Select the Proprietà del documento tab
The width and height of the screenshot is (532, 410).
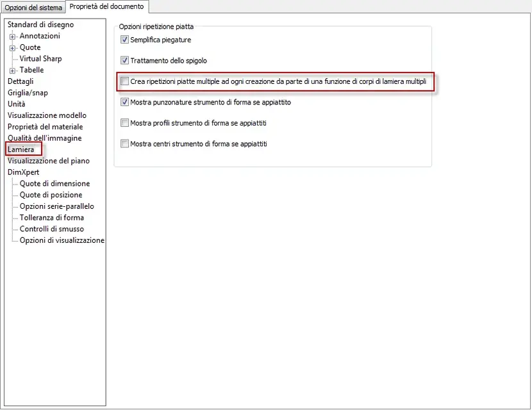click(106, 6)
